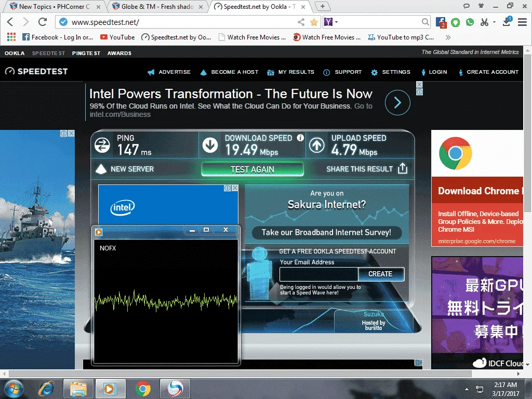Screen dimensions: 532x399
Task: Go back in browser history
Action: (10, 22)
